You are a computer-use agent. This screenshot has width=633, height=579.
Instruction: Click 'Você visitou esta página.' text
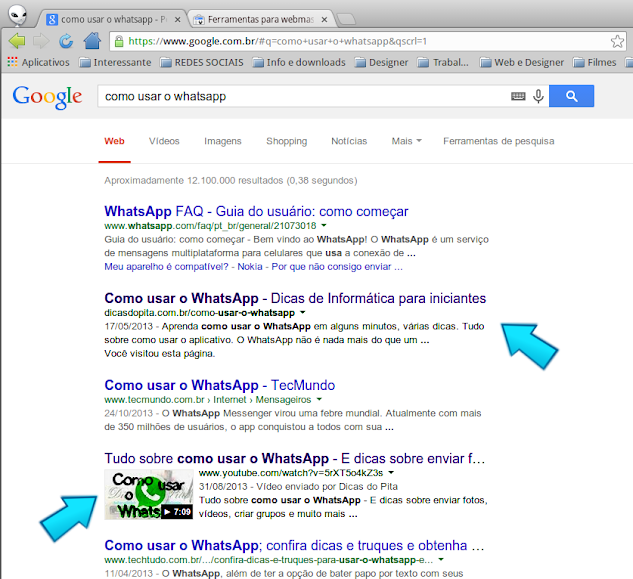(x=160, y=354)
